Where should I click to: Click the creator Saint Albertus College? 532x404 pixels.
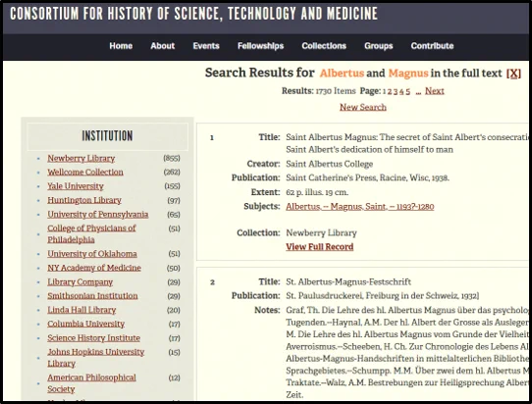tap(330, 164)
